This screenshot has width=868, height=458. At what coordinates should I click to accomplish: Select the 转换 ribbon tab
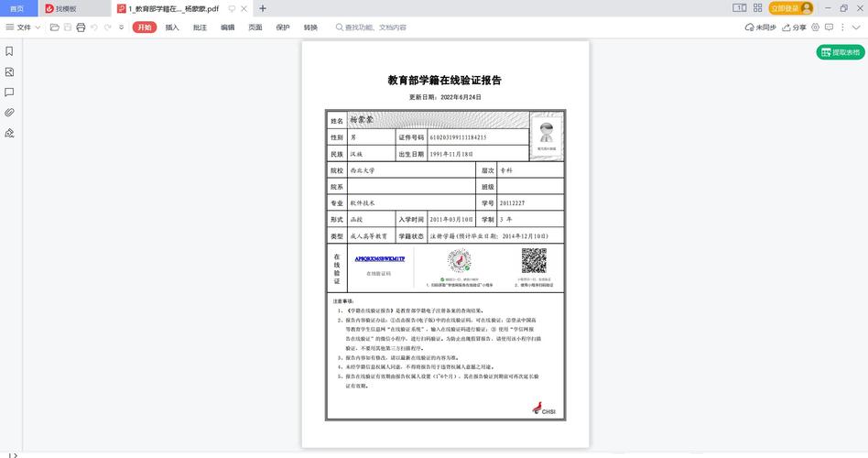(x=310, y=27)
